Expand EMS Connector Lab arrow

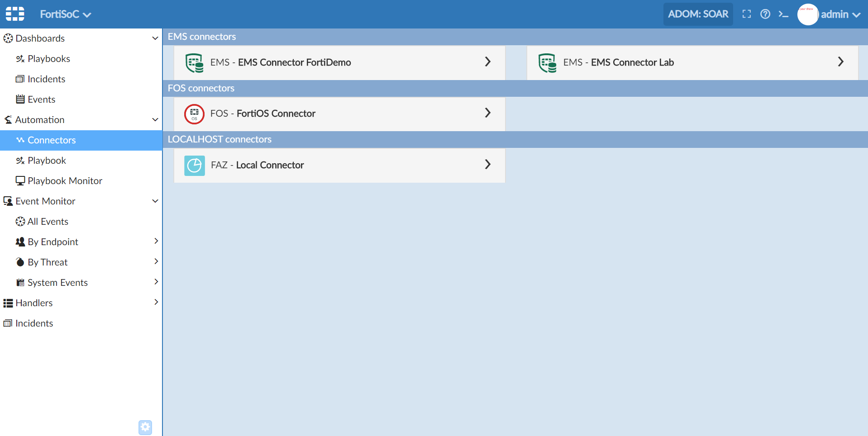click(x=841, y=62)
